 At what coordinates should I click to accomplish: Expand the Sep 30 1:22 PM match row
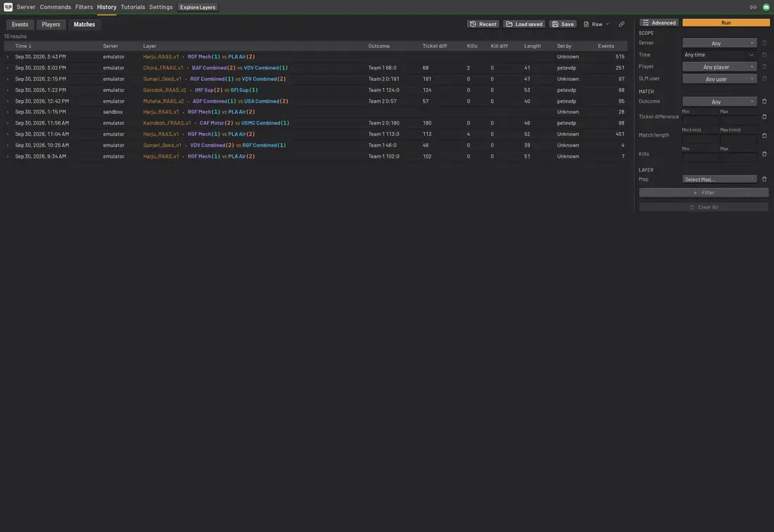(8, 90)
